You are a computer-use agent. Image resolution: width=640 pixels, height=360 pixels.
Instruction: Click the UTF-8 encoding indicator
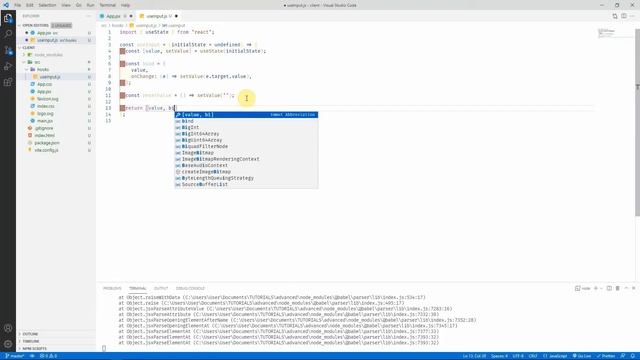[518, 356]
